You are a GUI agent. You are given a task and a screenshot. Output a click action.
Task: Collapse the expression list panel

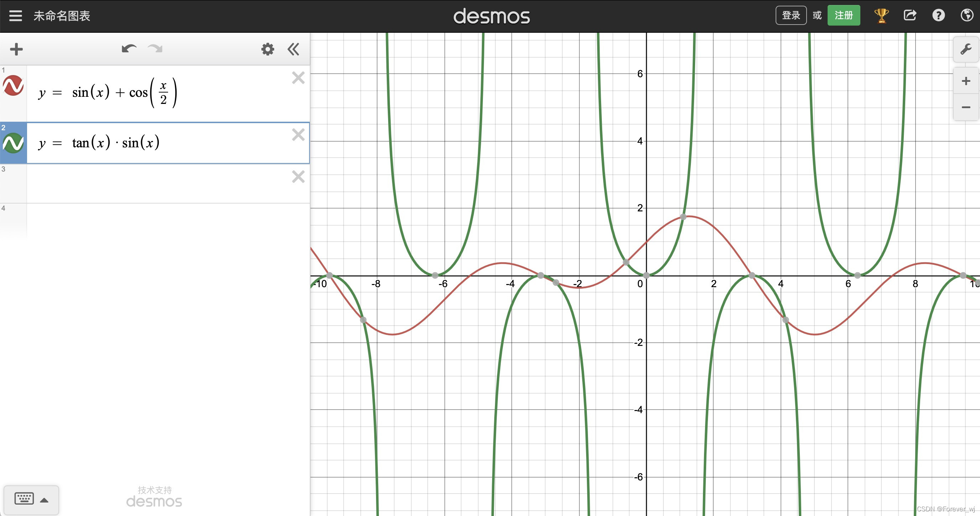click(x=293, y=49)
